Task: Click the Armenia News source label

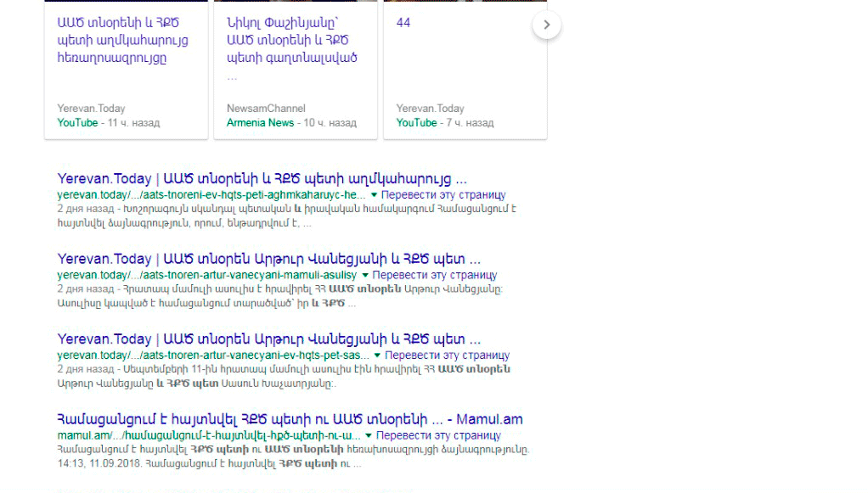Action: 260,123
